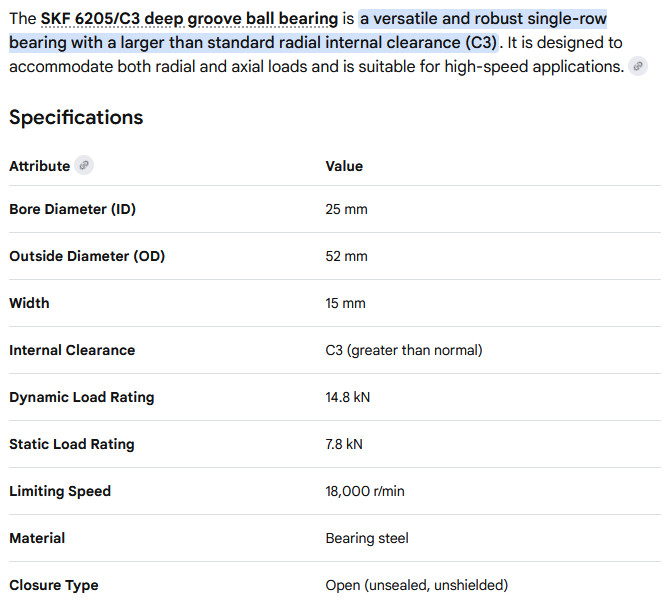Click the 25 mm bore value
The height and width of the screenshot is (608, 665).
(x=346, y=209)
